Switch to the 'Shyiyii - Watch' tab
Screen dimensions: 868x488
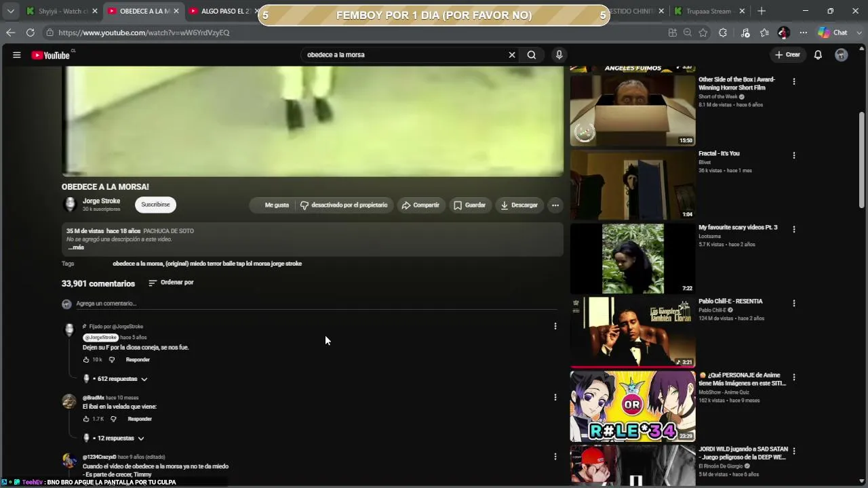(x=62, y=11)
